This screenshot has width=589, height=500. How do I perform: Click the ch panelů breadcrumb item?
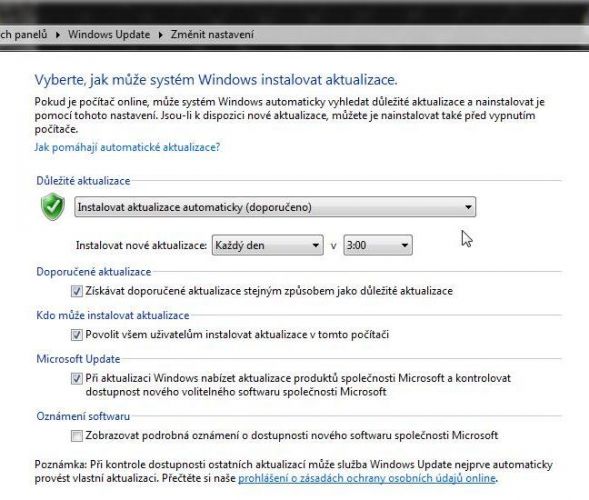coord(24,35)
